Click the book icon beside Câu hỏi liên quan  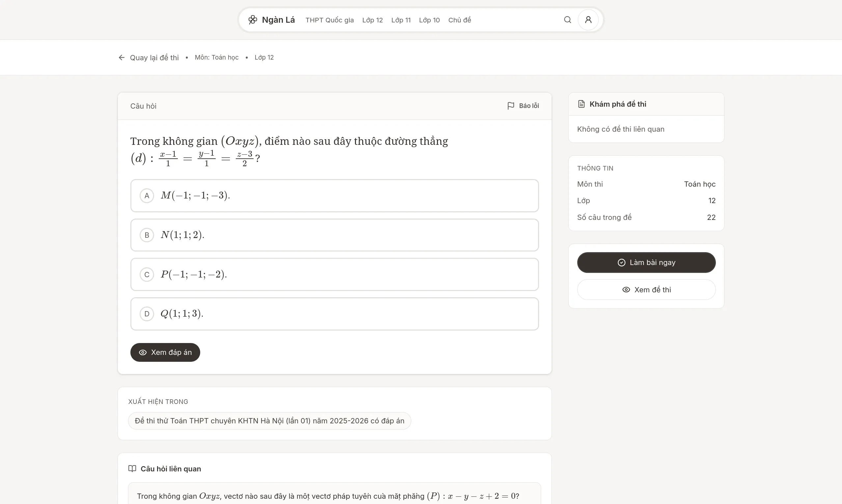click(132, 468)
